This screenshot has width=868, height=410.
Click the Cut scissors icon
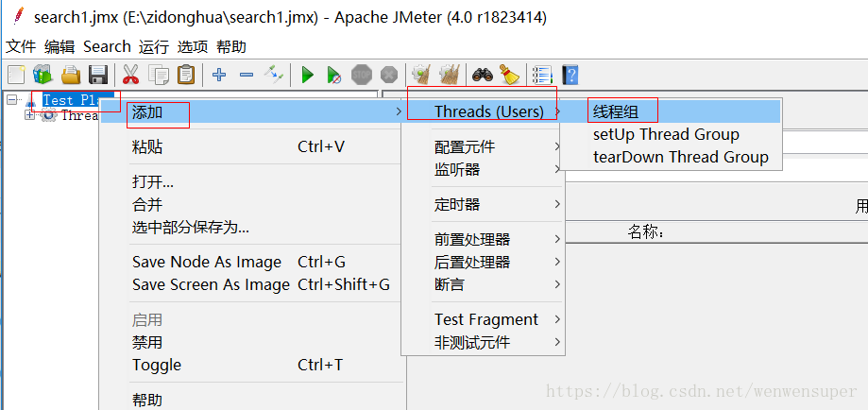click(130, 75)
